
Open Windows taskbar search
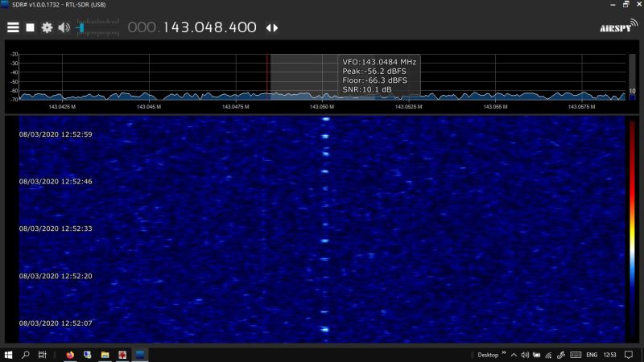click(x=26, y=355)
